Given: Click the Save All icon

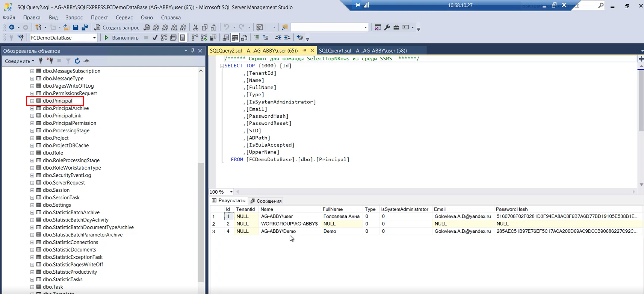Looking at the screenshot, I should point(85,27).
